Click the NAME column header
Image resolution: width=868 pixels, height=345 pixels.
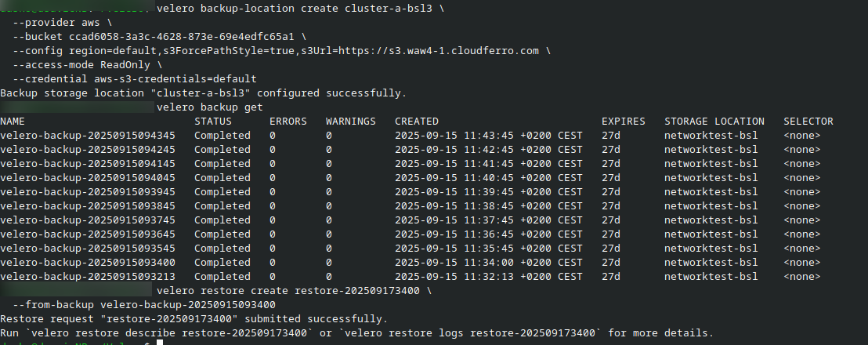(13, 122)
